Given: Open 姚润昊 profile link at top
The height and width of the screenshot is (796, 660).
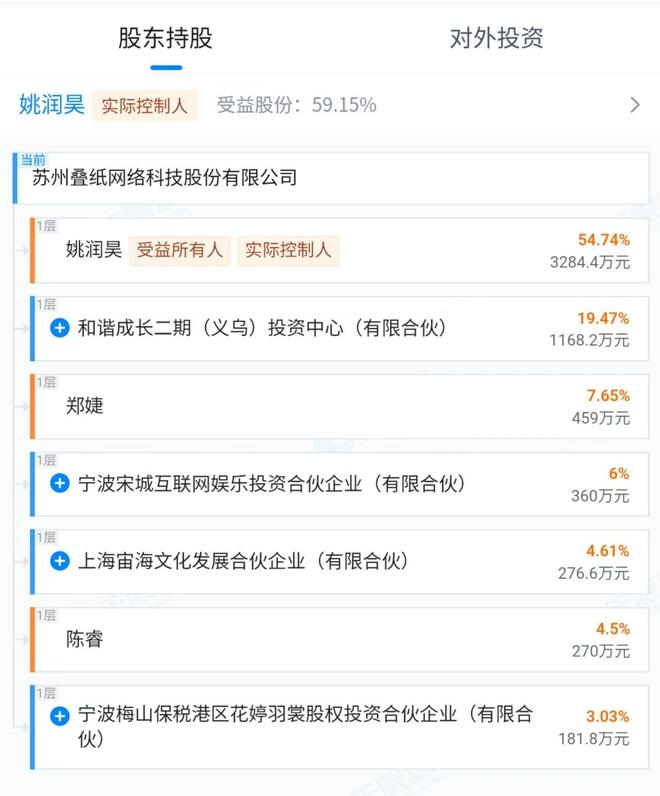Looking at the screenshot, I should 51,105.
